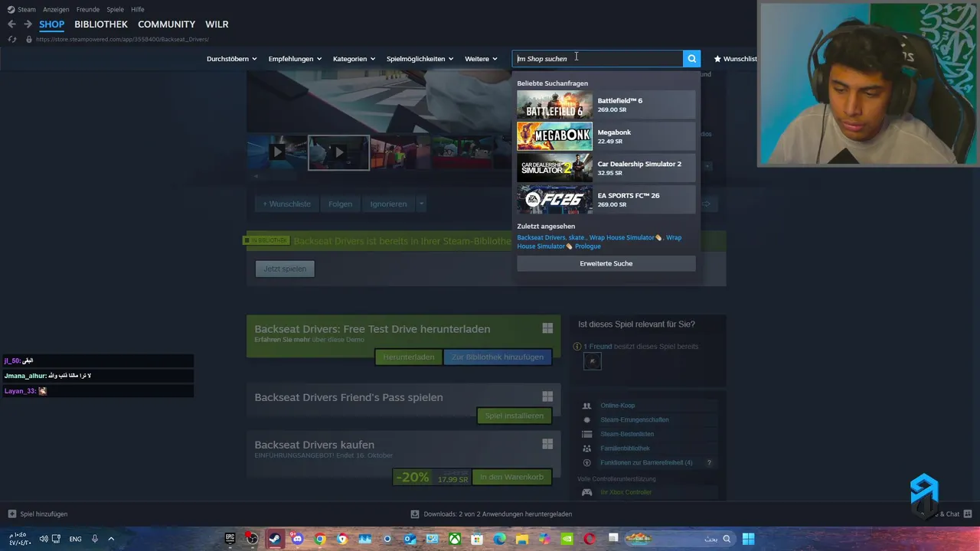Focus the Im Shop suchen field

(597, 59)
